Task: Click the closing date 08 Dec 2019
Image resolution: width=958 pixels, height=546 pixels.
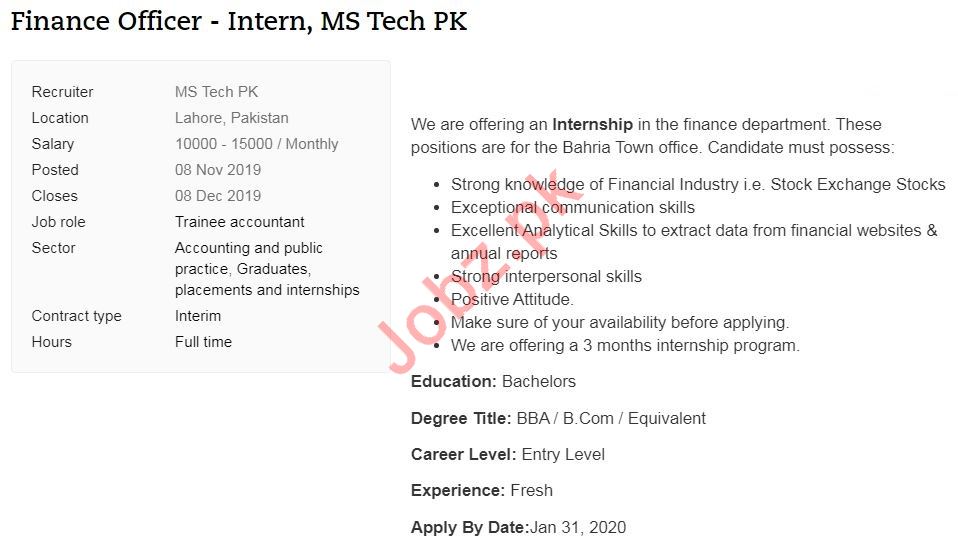Action: [217, 196]
